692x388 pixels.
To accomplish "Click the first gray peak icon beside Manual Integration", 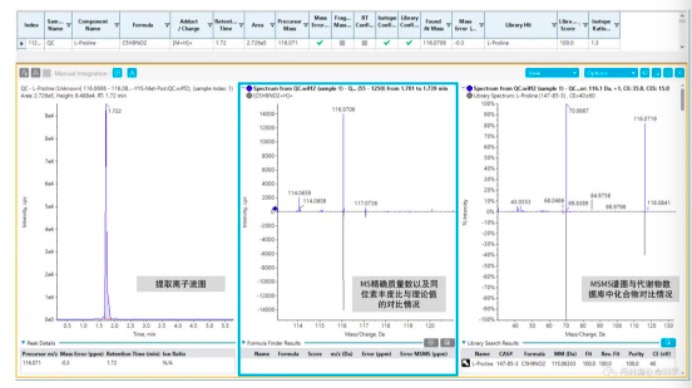I will [x=24, y=73].
